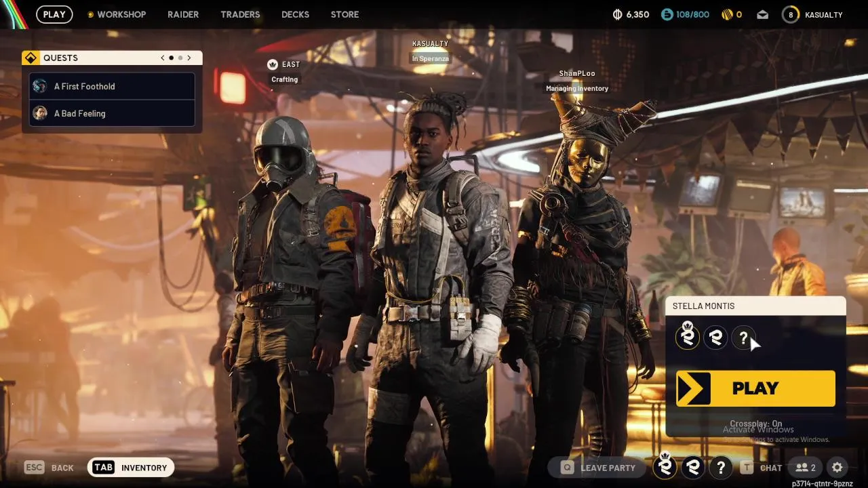Select the first quest page dot
Viewport: 868px width, 488px height.
[x=172, y=58]
